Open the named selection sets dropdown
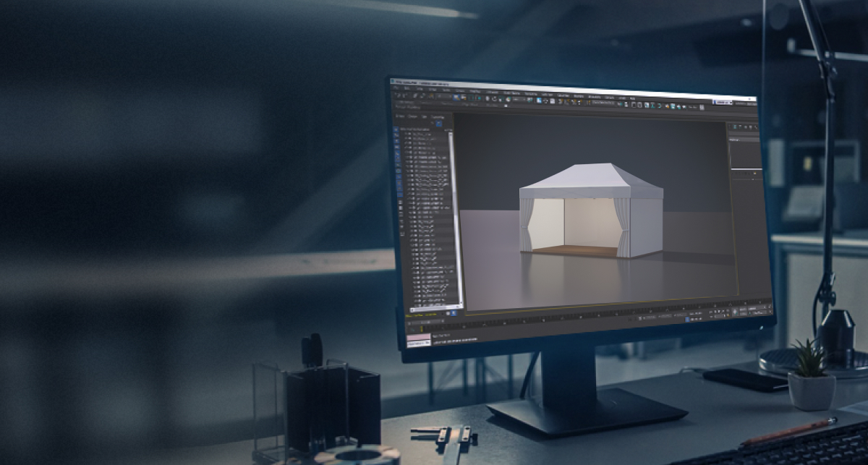Viewport: 868px width, 465px height. [x=602, y=103]
